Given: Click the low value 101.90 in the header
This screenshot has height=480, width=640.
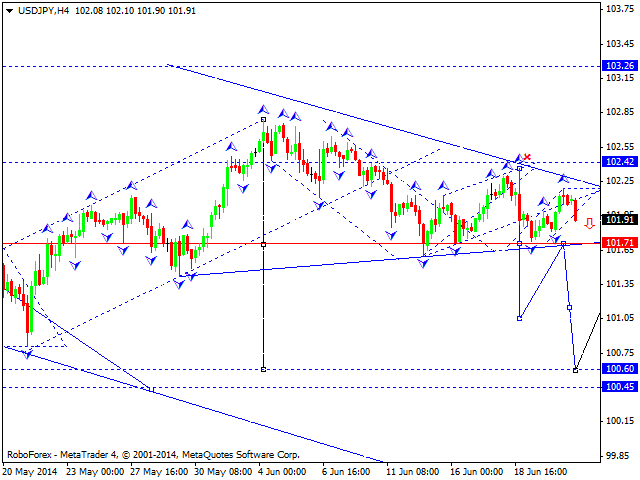Looking at the screenshot, I should tap(151, 11).
